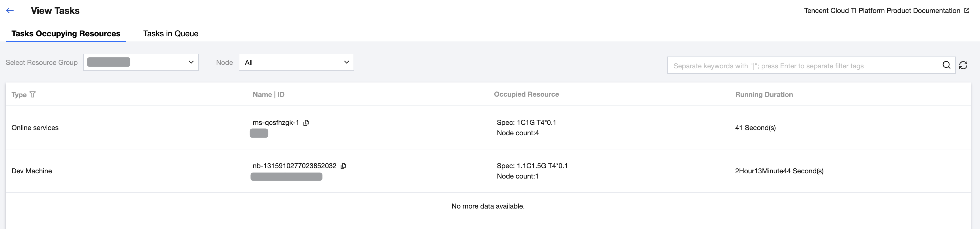Image resolution: width=980 pixels, height=229 pixels.
Task: Click the search magnifier icon
Action: tap(946, 65)
